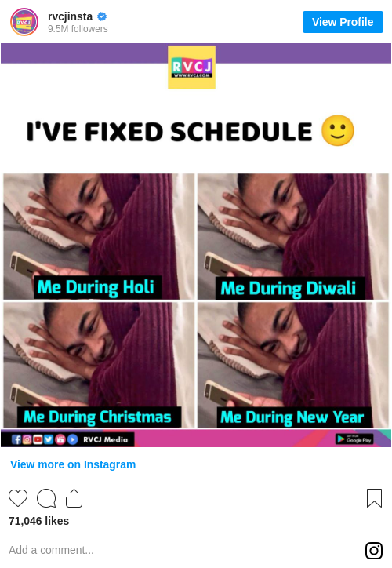Viewport: 392px width, 568px height.
Task: View the 71,046 likes count
Action: [38, 521]
